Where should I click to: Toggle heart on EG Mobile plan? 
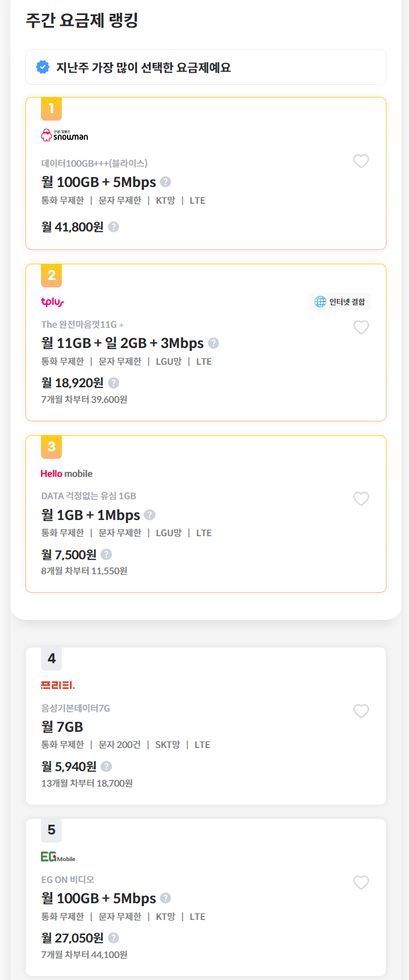[361, 882]
